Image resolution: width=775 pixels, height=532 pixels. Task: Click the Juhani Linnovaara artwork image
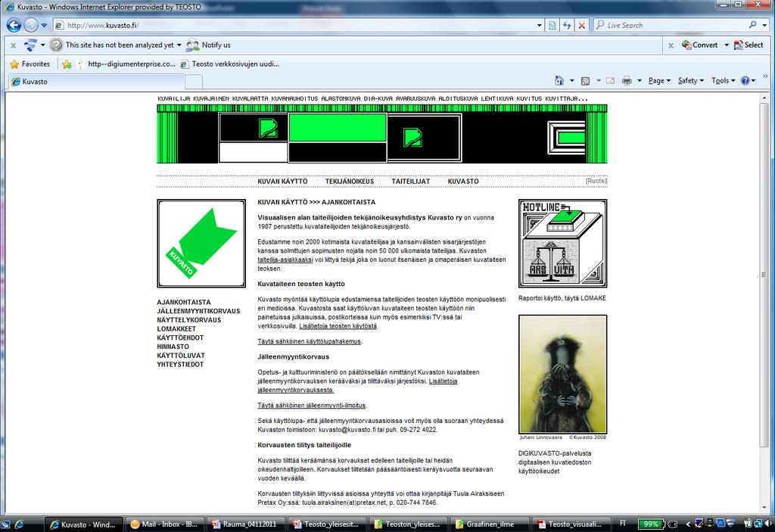tap(562, 375)
